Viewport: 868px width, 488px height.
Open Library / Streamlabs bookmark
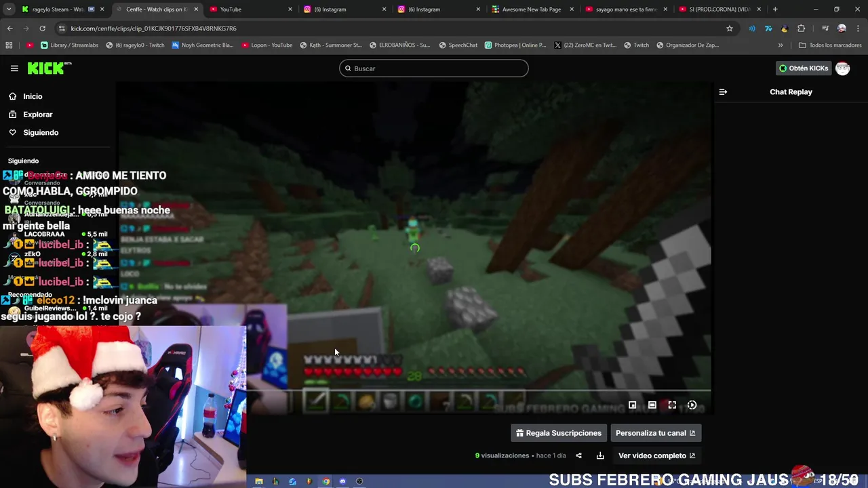[x=69, y=45]
